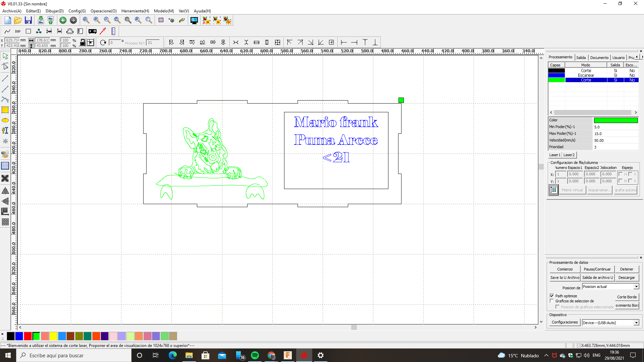
Task: Open the Herramienta menu
Action: pyautogui.click(x=135, y=11)
